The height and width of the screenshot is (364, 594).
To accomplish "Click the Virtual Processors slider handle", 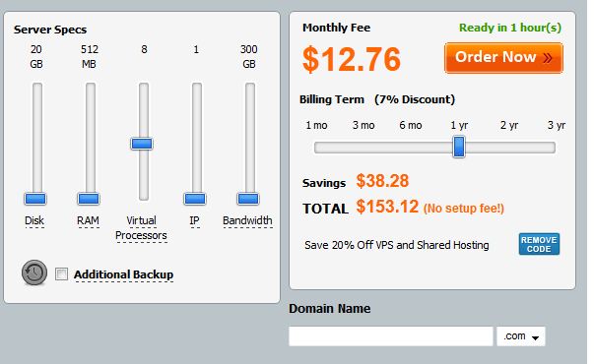I will 142,144.
